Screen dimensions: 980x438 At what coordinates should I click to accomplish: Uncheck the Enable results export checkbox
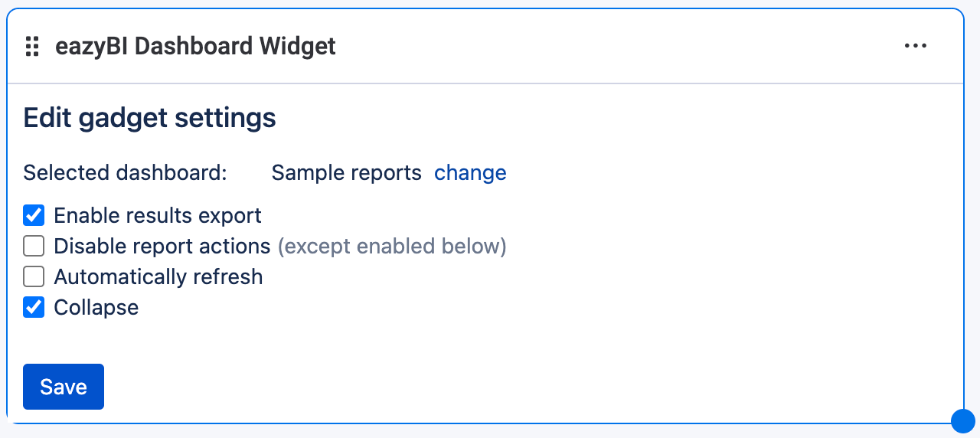pos(34,216)
